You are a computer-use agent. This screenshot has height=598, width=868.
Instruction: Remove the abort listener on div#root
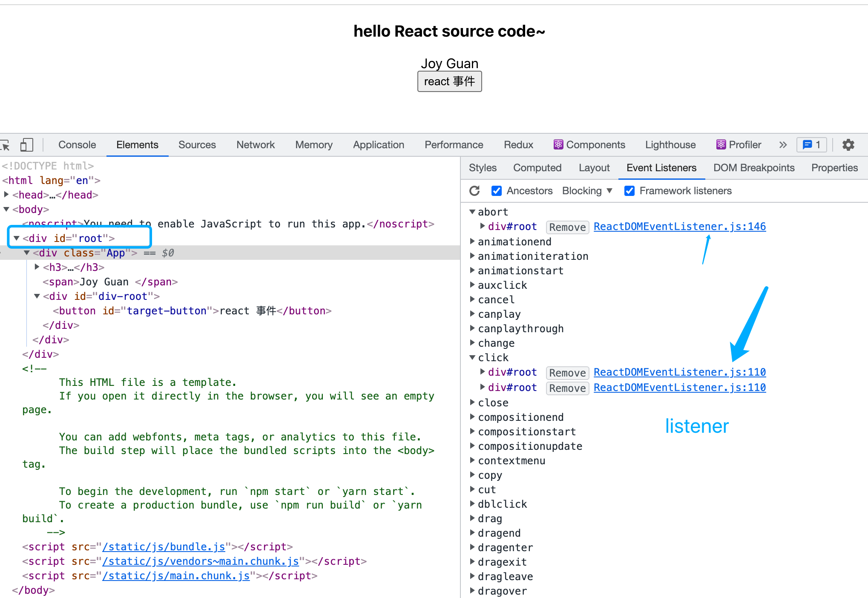click(x=567, y=227)
